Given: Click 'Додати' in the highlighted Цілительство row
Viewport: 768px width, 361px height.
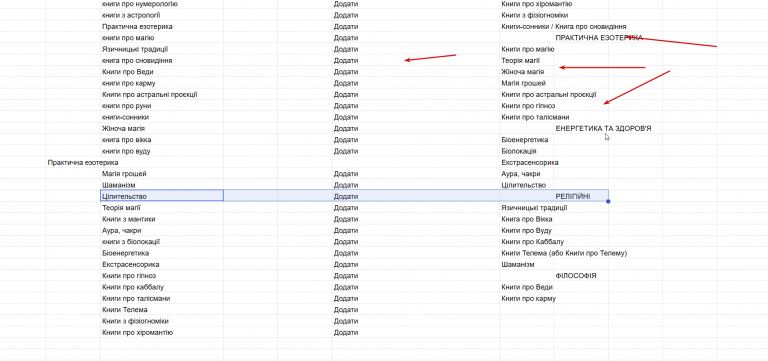Looking at the screenshot, I should (346, 196).
